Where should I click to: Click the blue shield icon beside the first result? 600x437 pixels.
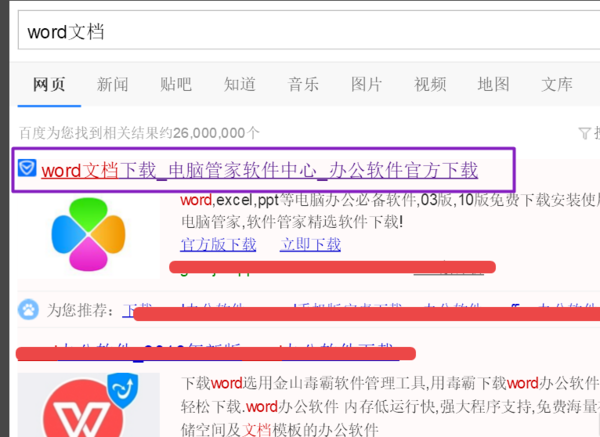(x=27, y=168)
